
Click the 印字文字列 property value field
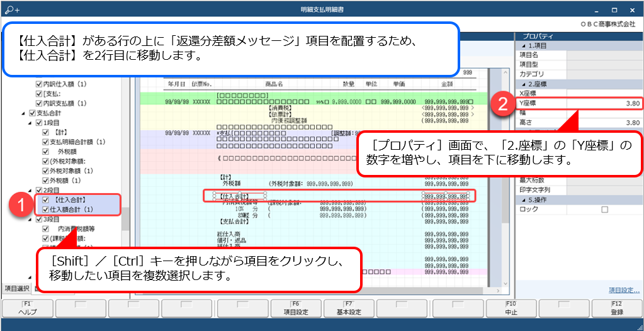[604, 190]
